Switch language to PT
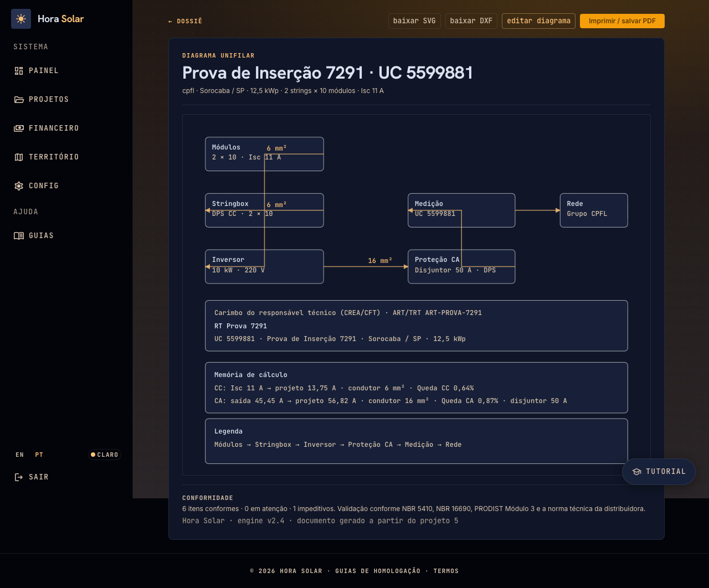 click(x=39, y=455)
